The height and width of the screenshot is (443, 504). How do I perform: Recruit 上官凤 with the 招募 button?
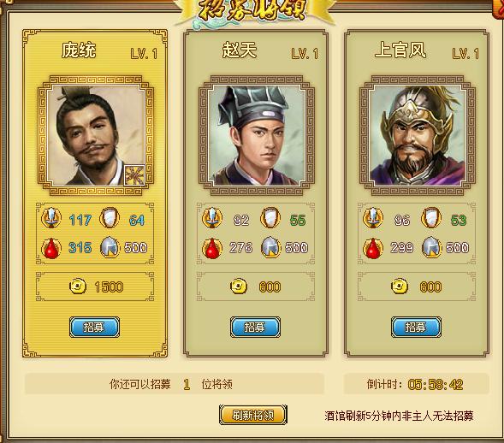coord(416,327)
